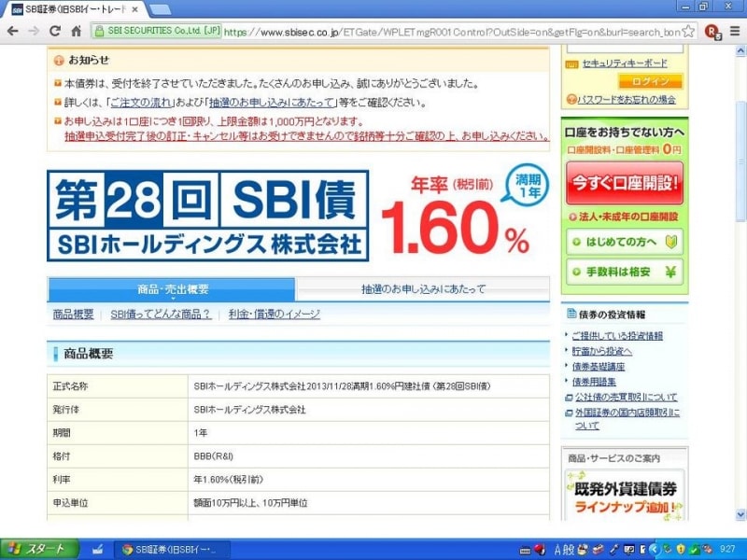
Task: Click the IME 般 conversion mode indicator
Action: (x=569, y=550)
